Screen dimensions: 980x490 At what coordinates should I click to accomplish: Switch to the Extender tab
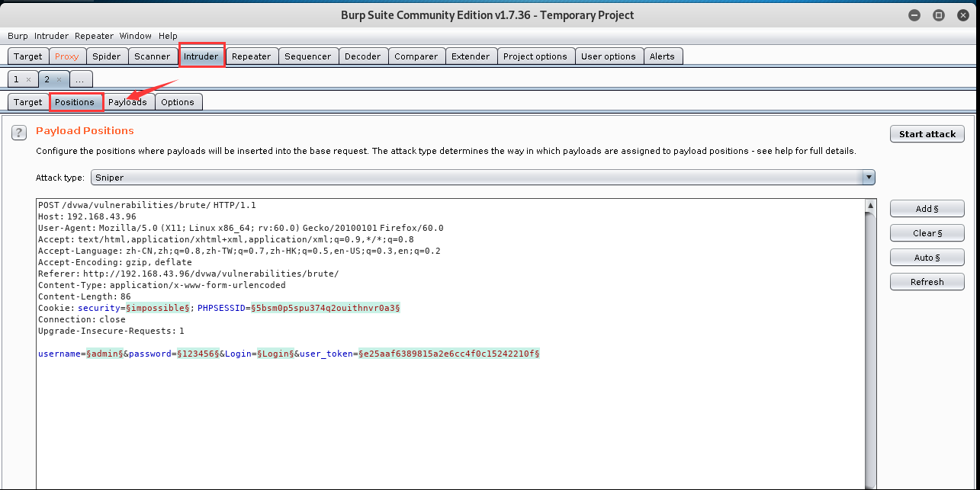[x=471, y=56]
